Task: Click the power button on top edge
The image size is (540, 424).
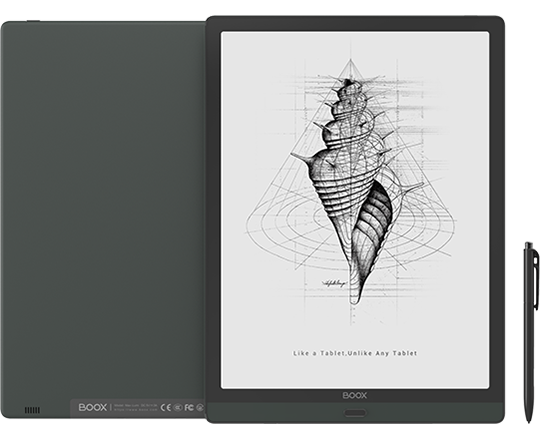Action: pyautogui.click(x=33, y=21)
